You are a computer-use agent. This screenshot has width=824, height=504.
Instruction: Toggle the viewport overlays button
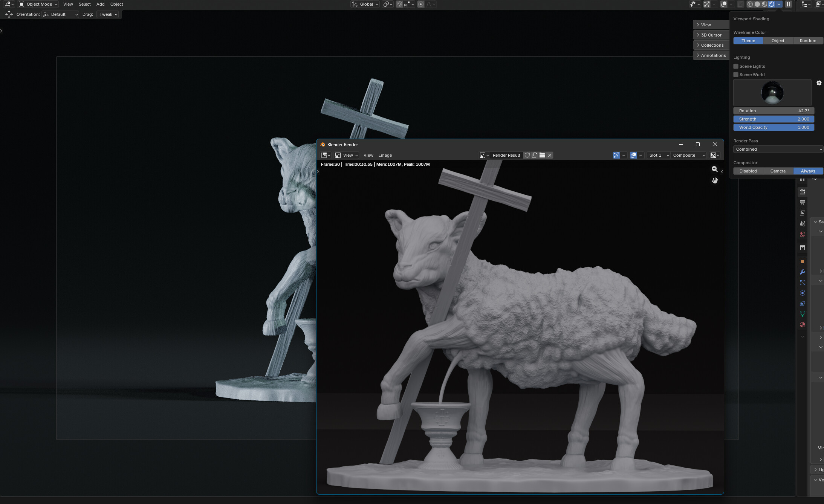(x=724, y=4)
